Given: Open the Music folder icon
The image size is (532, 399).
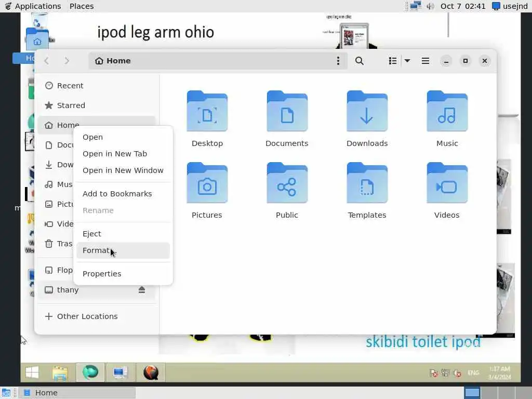Looking at the screenshot, I should (x=447, y=111).
